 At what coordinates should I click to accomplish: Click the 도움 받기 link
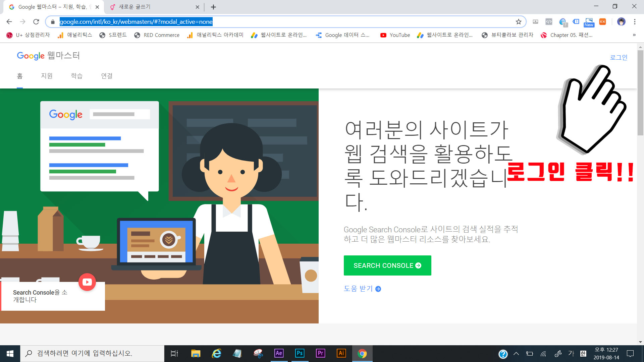tap(362, 289)
